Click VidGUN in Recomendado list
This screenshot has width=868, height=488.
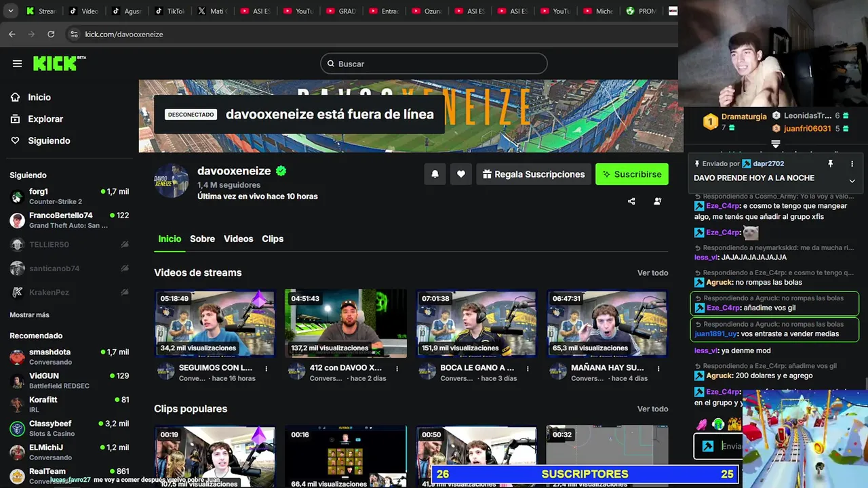(69, 381)
